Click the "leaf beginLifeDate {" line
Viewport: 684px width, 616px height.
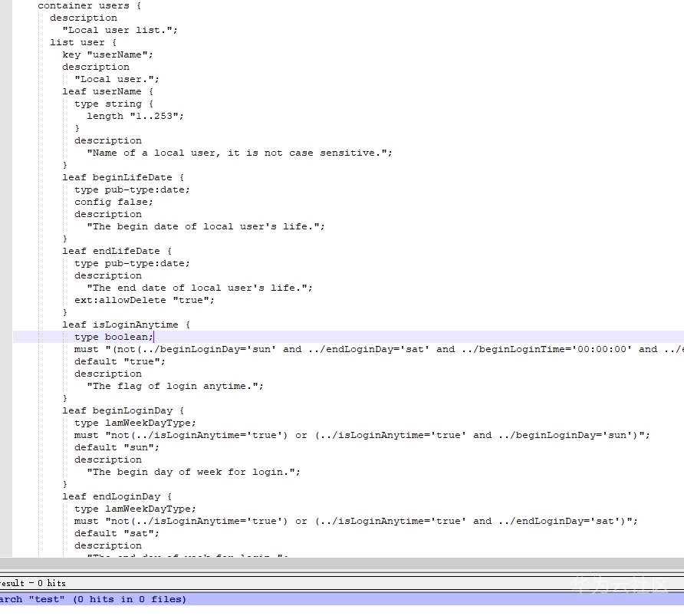[x=123, y=177]
